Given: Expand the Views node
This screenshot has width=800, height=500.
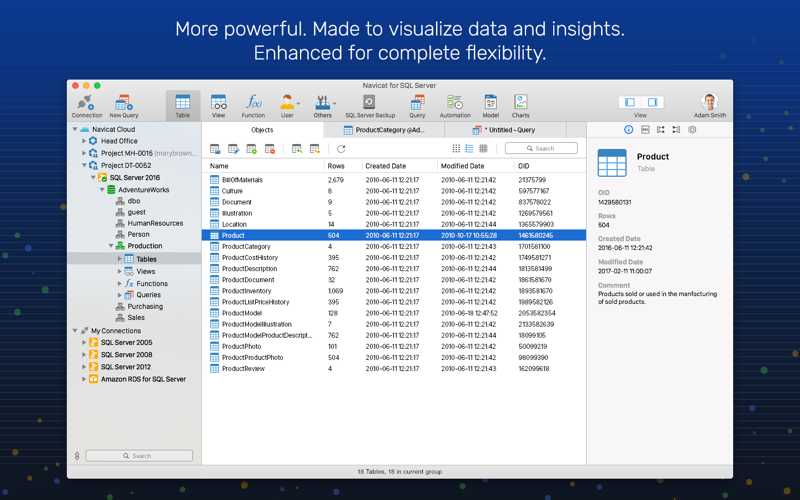Looking at the screenshot, I should [119, 271].
